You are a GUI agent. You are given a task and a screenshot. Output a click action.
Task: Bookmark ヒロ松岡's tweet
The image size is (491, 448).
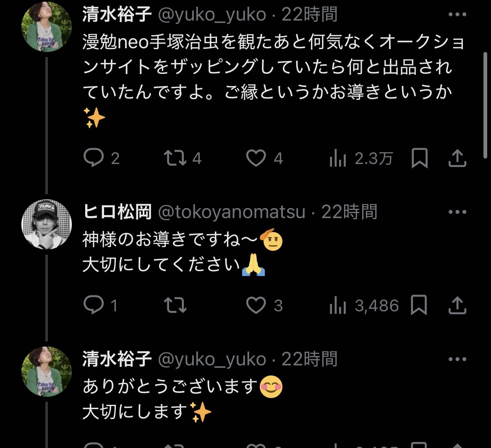pyautogui.click(x=419, y=305)
